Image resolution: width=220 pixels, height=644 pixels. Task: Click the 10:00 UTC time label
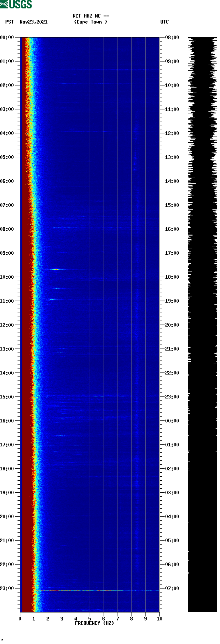point(172,85)
